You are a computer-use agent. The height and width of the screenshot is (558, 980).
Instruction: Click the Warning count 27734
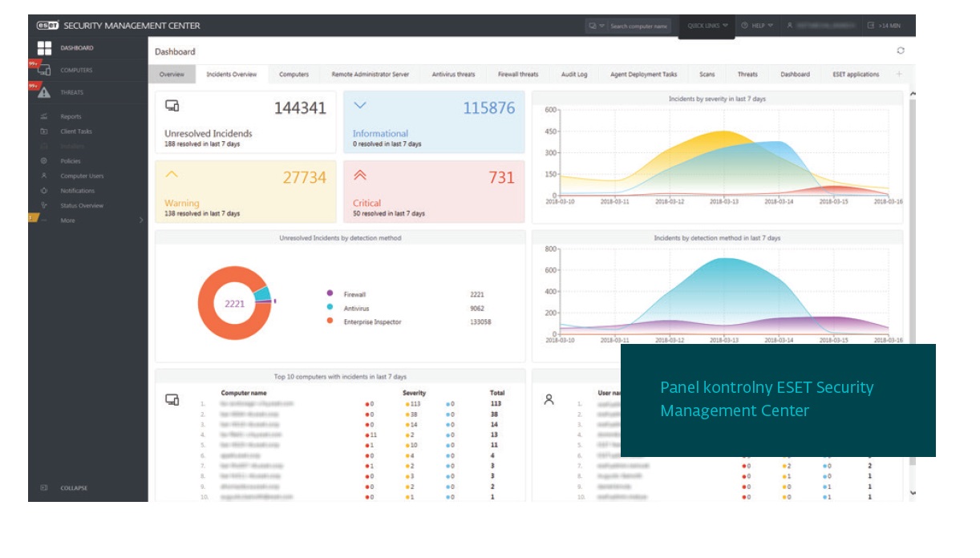click(305, 177)
